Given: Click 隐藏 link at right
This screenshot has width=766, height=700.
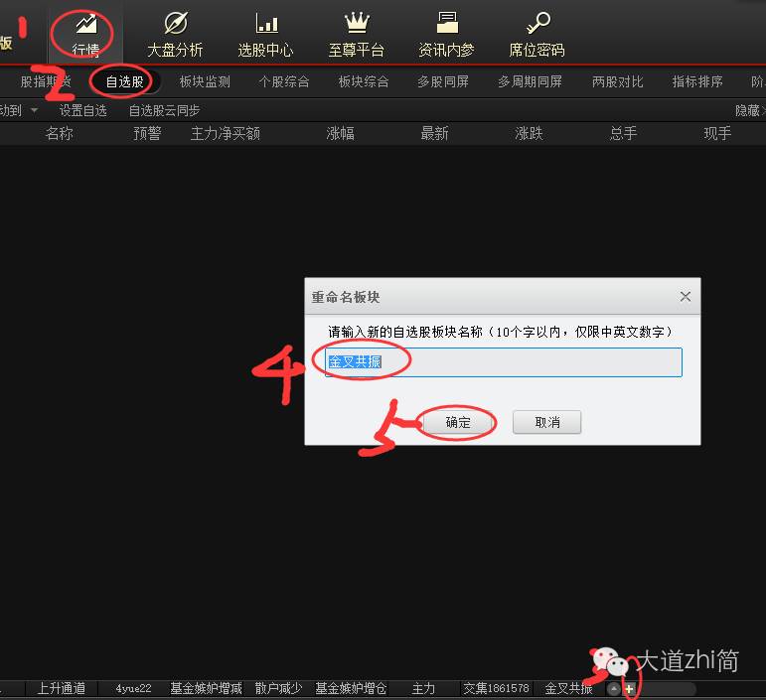Looking at the screenshot, I should (750, 110).
